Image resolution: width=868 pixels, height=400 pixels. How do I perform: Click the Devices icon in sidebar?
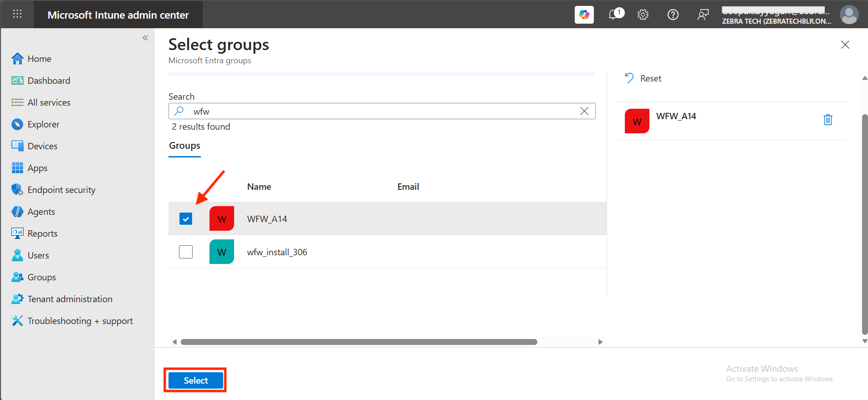tap(17, 146)
